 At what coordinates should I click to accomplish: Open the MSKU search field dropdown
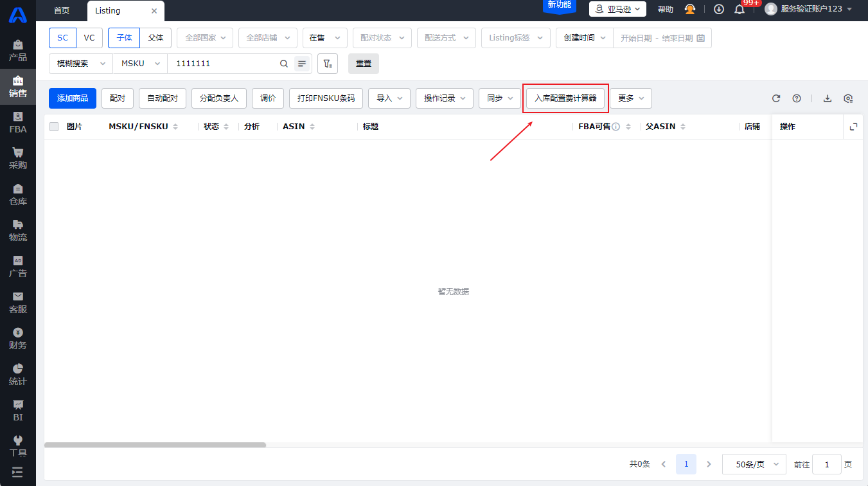tap(140, 64)
